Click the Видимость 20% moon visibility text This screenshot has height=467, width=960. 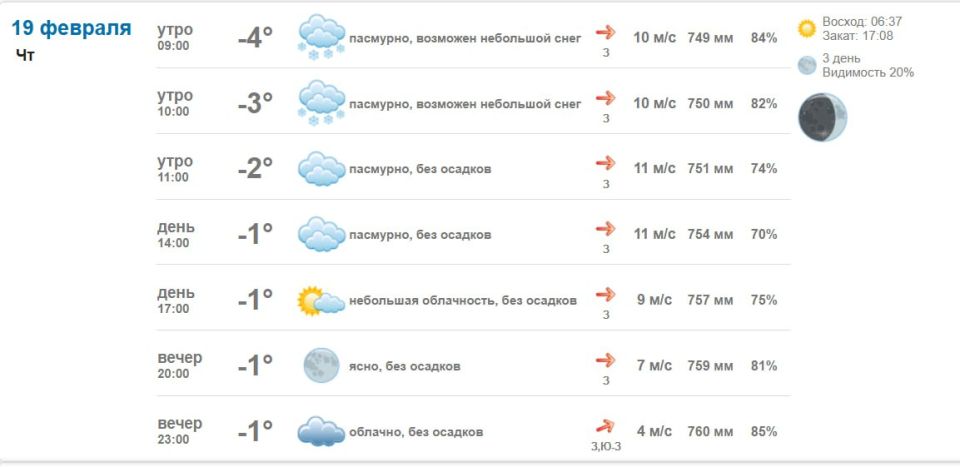[868, 72]
